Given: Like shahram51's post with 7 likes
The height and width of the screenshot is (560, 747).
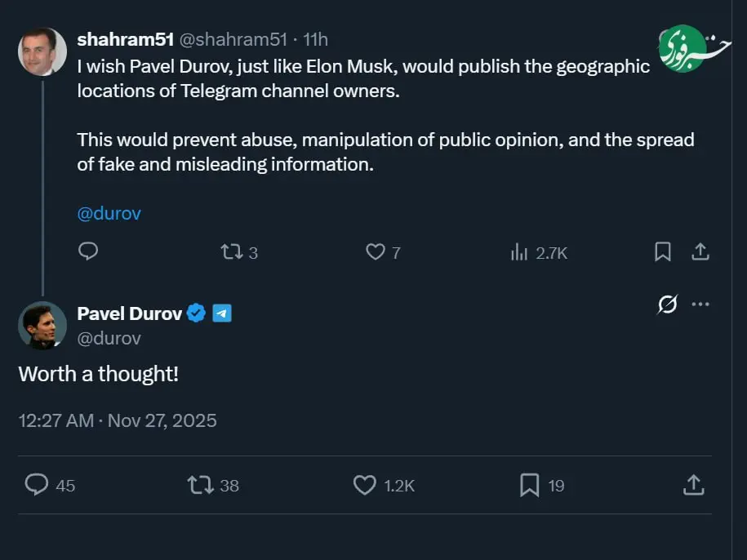Looking at the screenshot, I should pos(375,252).
